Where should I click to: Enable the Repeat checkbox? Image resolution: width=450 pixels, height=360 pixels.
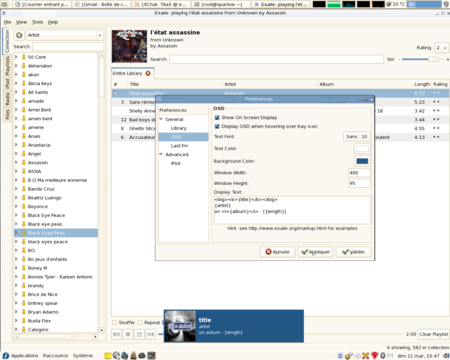[140, 322]
